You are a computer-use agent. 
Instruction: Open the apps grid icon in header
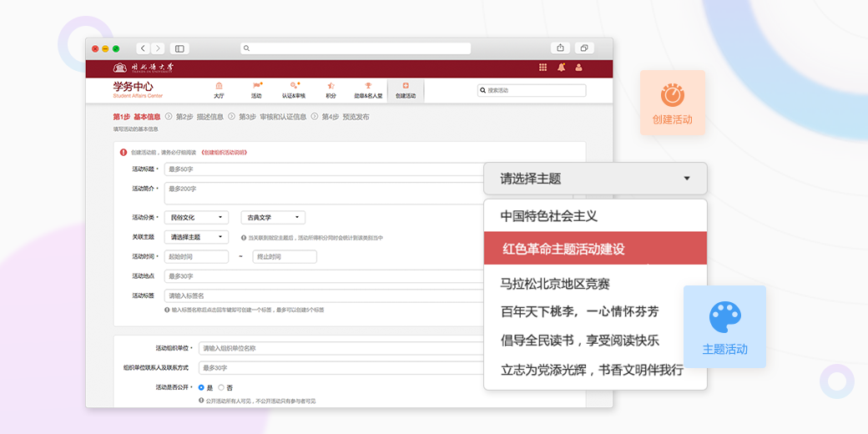(x=542, y=68)
